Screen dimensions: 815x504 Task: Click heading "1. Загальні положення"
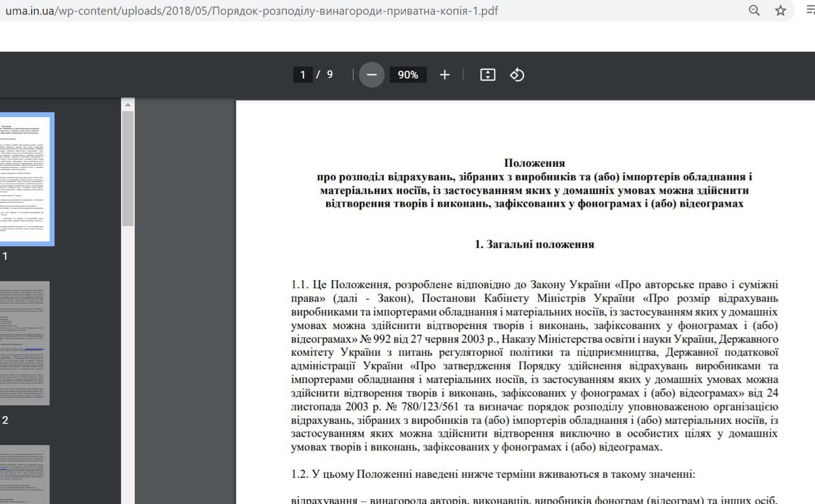(x=534, y=244)
